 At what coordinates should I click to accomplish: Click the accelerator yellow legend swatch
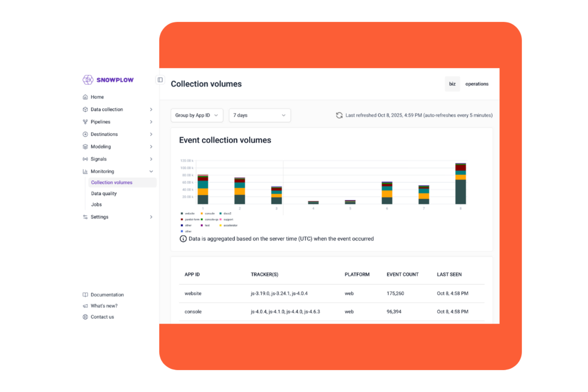(220, 225)
